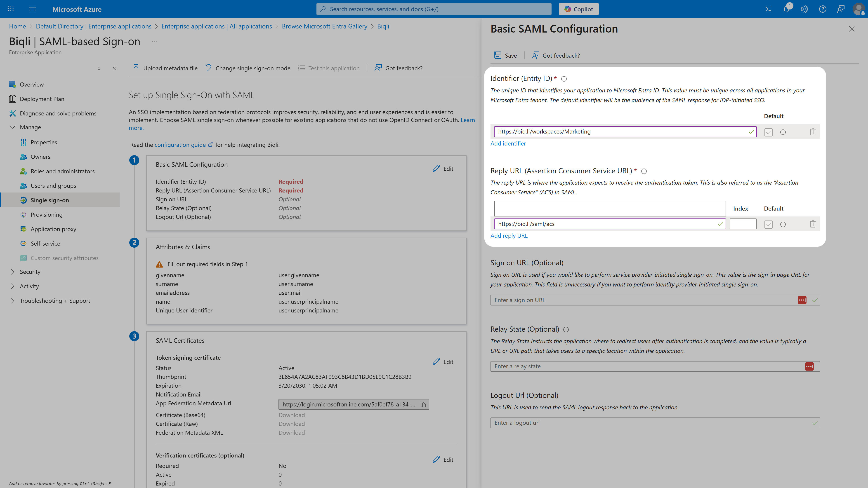Toggle default checkbox for saml/acs reply URL
This screenshot has height=488, width=868.
[x=768, y=224]
